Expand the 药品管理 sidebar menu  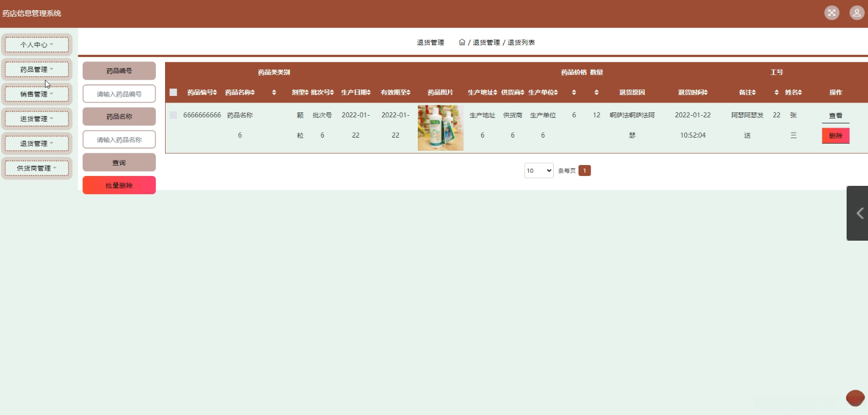click(x=37, y=70)
